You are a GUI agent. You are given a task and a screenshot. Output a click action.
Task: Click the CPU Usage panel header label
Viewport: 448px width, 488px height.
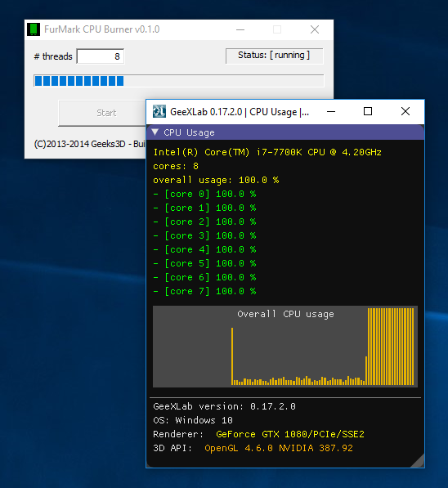tap(190, 132)
